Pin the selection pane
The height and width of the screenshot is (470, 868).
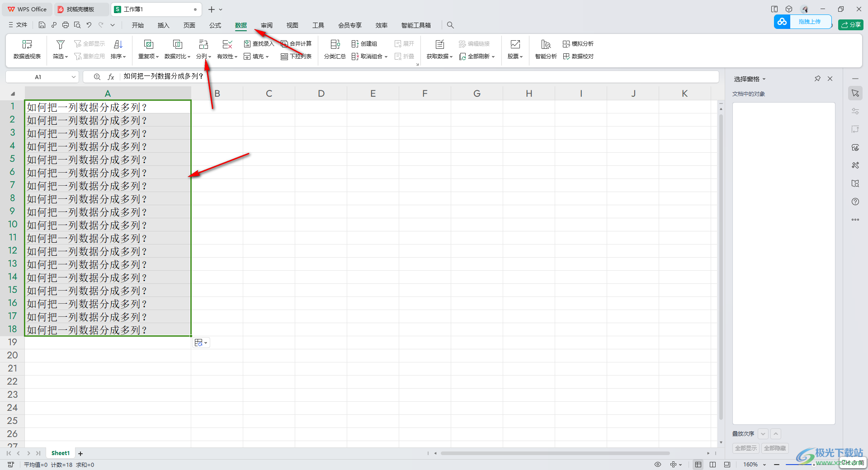[817, 79]
